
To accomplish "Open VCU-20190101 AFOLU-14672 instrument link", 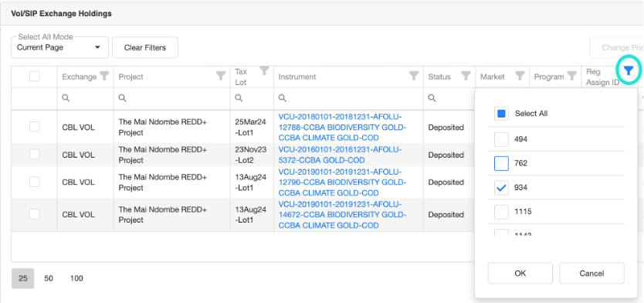I will [342, 215].
